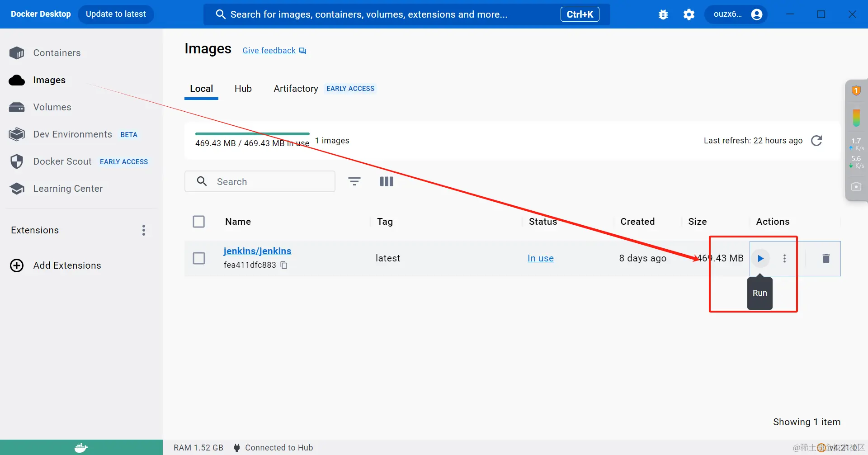Click the whale icon in the status bar
This screenshot has width=868, height=455.
point(81,448)
